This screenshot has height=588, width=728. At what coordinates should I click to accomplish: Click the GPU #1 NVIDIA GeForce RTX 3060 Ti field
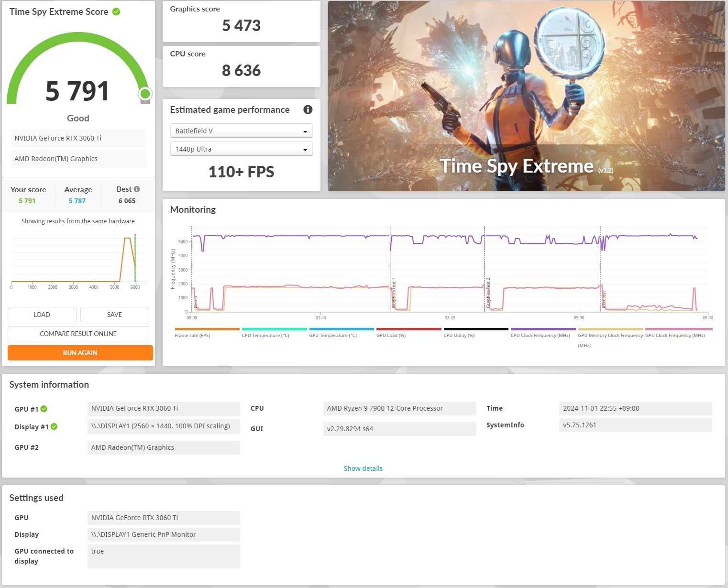click(x=164, y=408)
